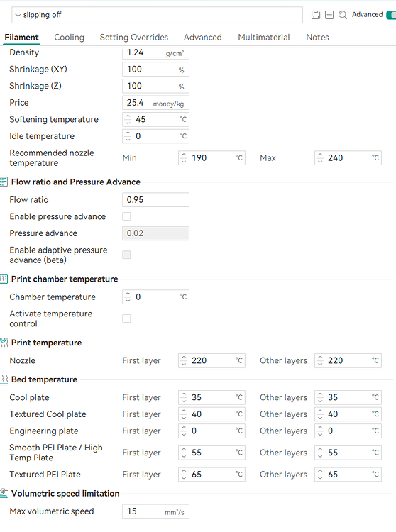
Task: Click the Density input field
Action: pos(155,53)
